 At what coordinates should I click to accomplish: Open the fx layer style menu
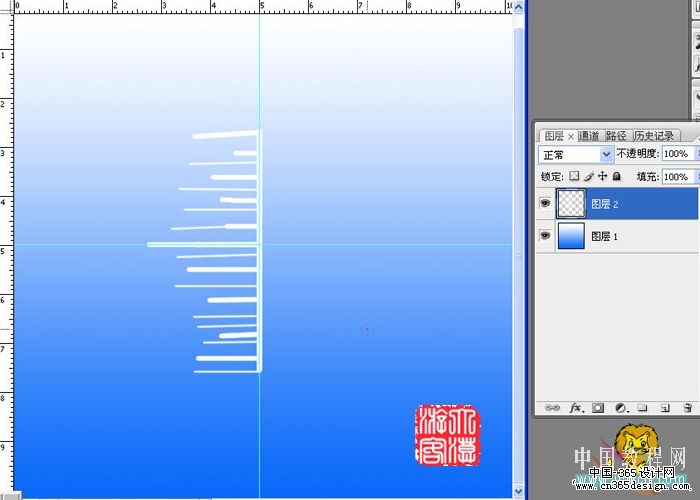click(576, 408)
